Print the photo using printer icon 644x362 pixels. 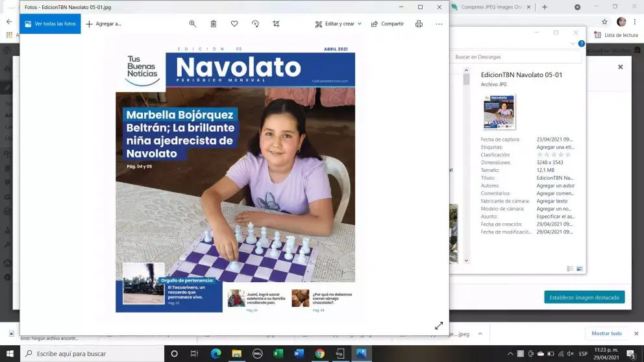[419, 24]
